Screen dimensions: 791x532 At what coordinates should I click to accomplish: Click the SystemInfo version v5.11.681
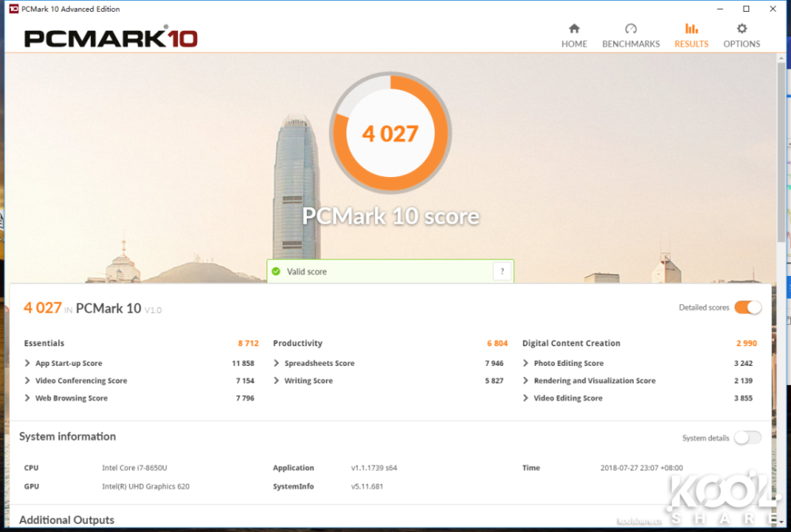tap(367, 487)
